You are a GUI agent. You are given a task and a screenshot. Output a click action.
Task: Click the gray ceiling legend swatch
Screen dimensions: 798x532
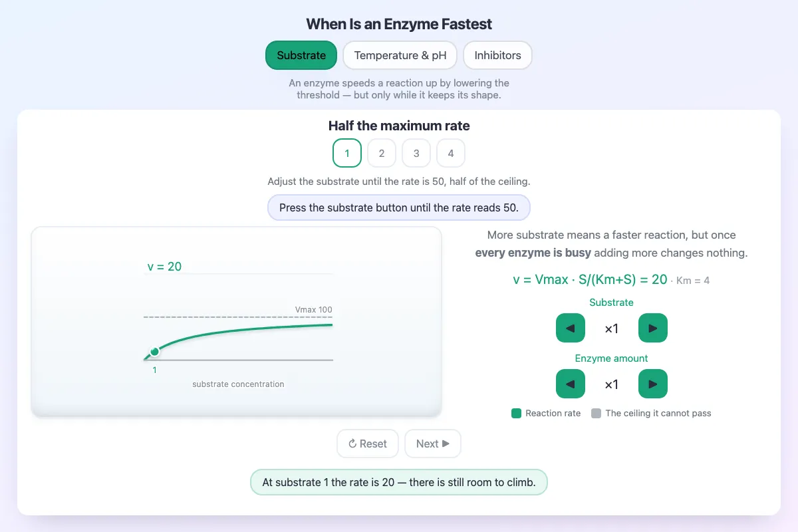(597, 413)
